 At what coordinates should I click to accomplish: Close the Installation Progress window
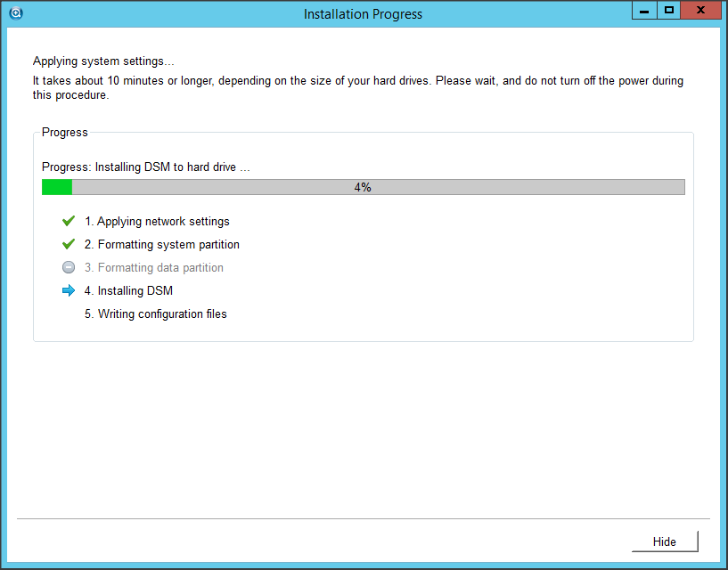click(701, 11)
